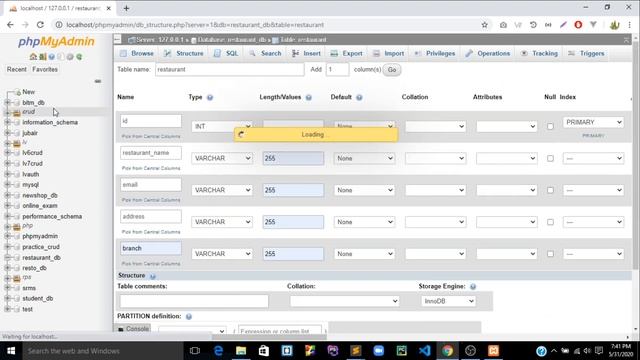Click branch column name field
This screenshot has height=360, width=640.
(151, 249)
